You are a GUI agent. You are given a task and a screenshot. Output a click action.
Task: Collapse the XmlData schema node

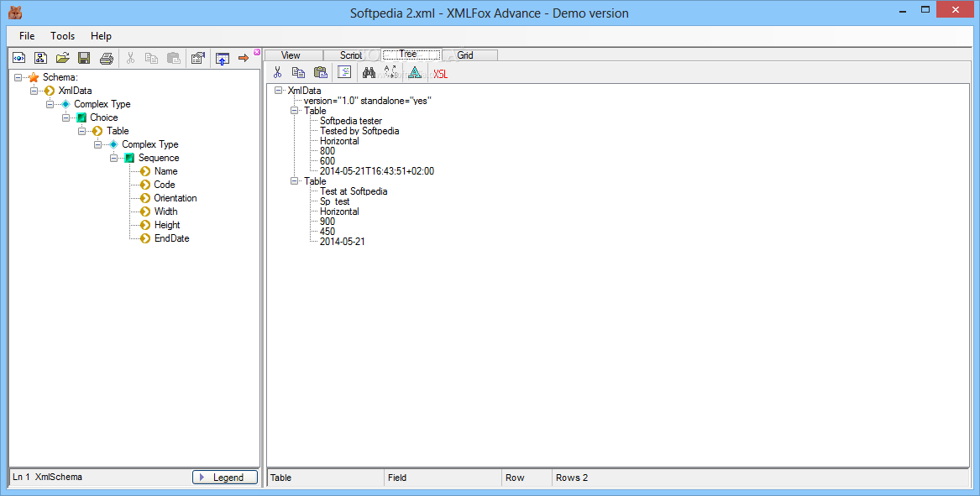click(x=34, y=91)
